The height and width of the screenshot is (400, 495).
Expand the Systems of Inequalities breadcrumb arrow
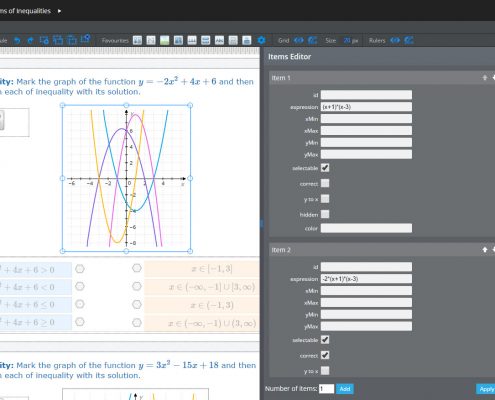click(x=59, y=11)
